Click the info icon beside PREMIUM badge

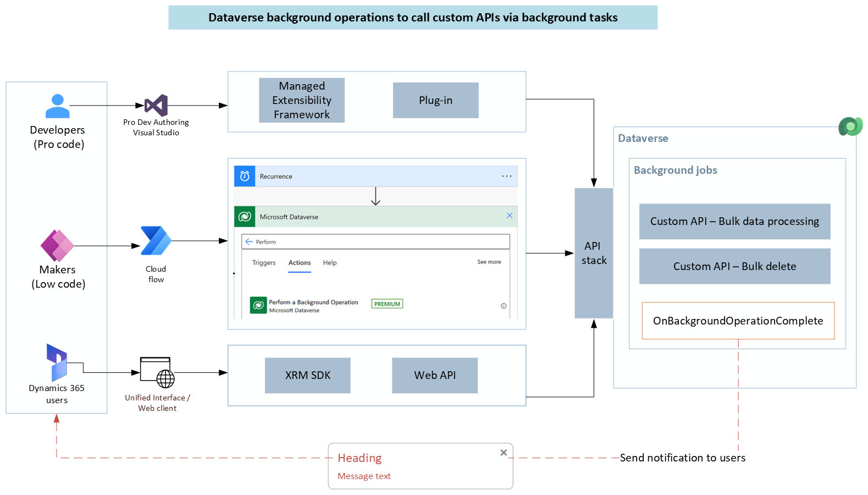pyautogui.click(x=504, y=306)
